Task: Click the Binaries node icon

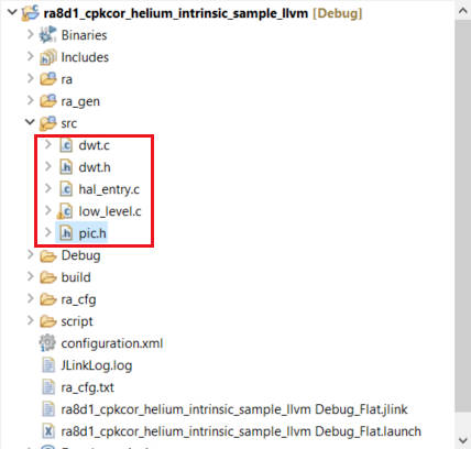Action: [x=48, y=35]
